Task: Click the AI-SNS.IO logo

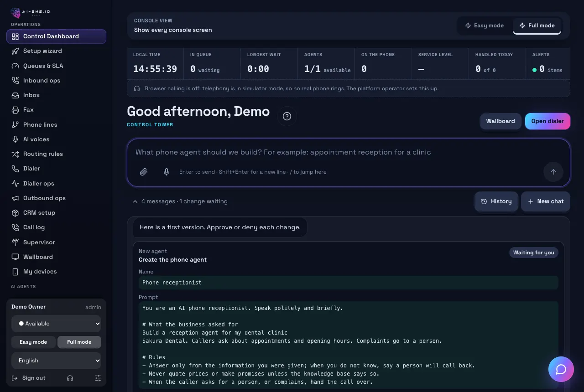Action: tap(30, 12)
